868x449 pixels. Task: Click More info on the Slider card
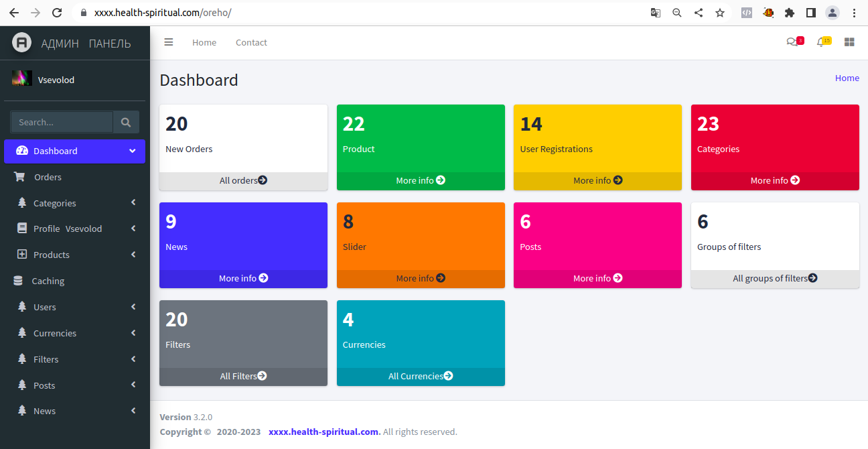(421, 278)
